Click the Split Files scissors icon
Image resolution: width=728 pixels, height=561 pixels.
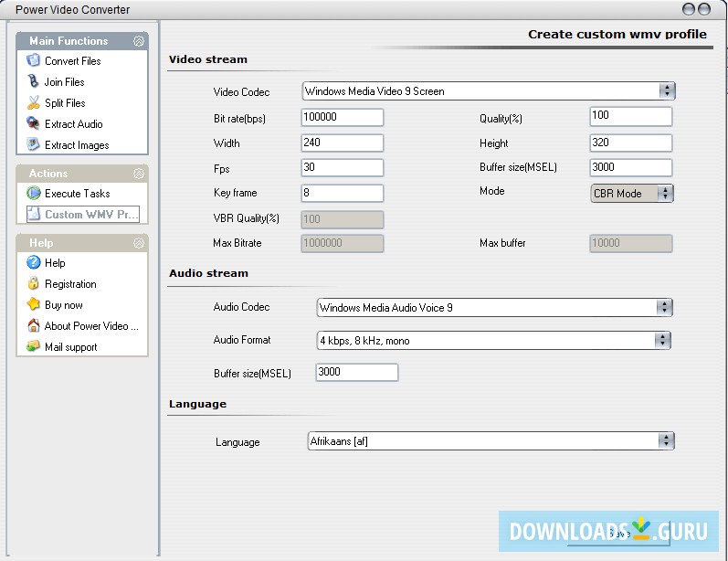click(x=34, y=102)
